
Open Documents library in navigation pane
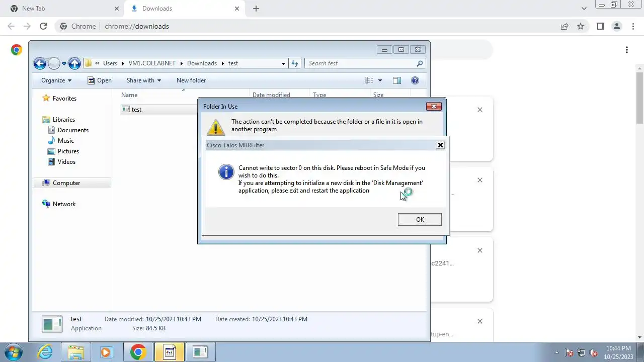click(73, 130)
